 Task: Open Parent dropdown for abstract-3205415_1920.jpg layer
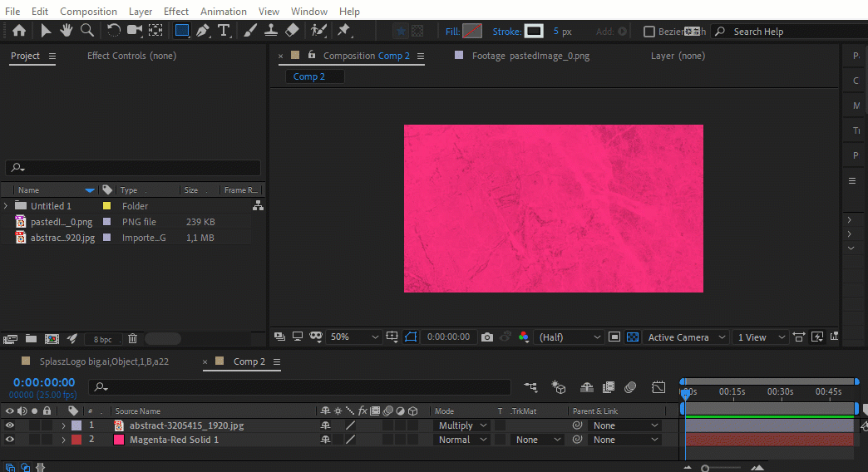pos(625,425)
